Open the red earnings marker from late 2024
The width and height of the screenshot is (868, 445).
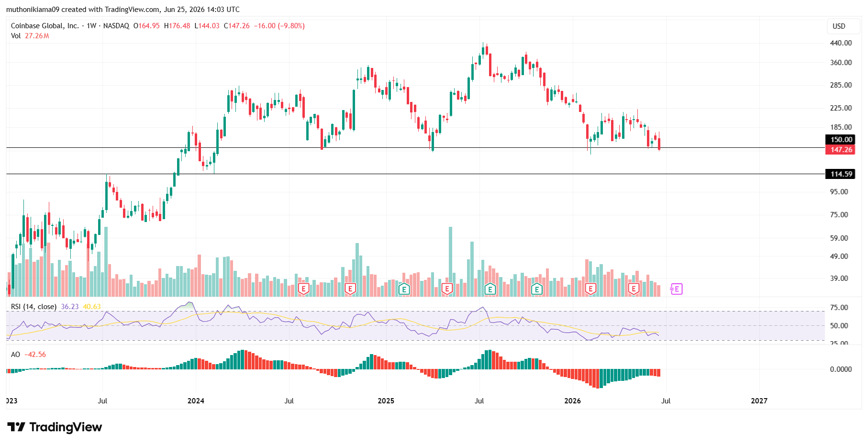click(350, 289)
